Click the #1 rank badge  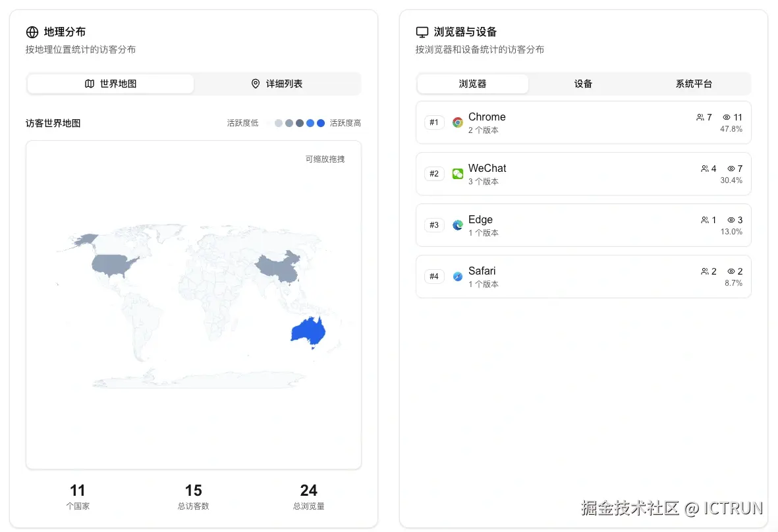434,122
